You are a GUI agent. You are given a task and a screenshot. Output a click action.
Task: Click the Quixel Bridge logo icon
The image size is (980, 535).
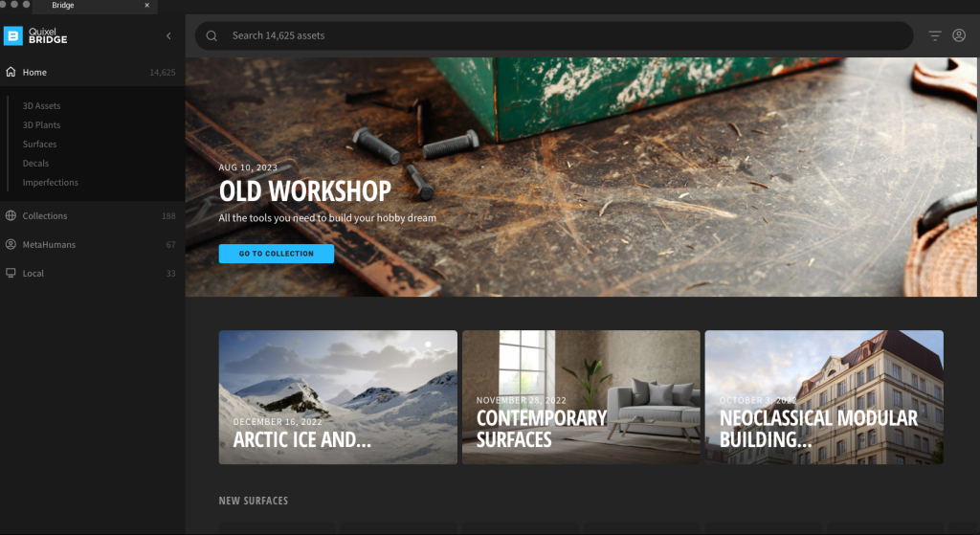click(x=13, y=35)
